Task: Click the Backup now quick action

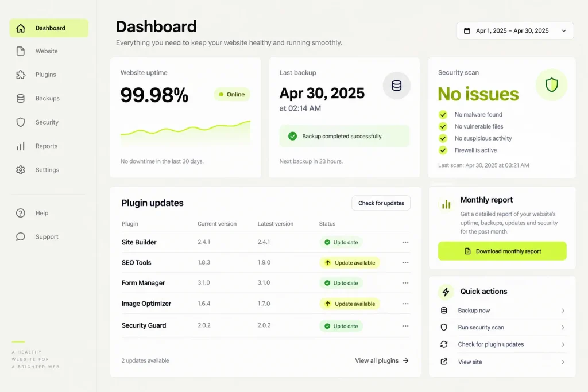Action: 502,311
